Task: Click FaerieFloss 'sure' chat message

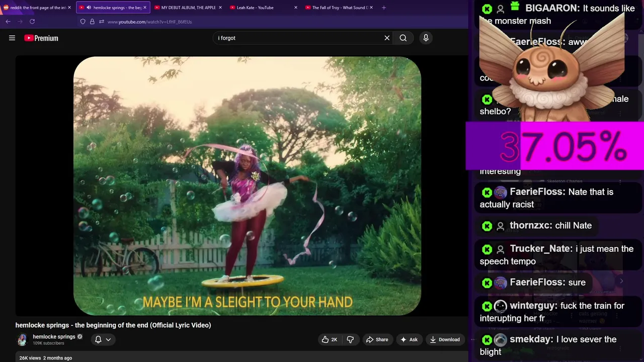Action: 533,282
